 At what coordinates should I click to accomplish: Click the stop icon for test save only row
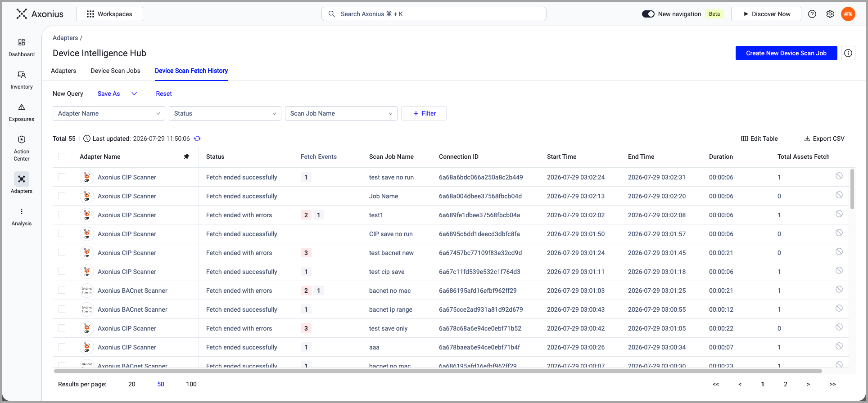pos(839,327)
